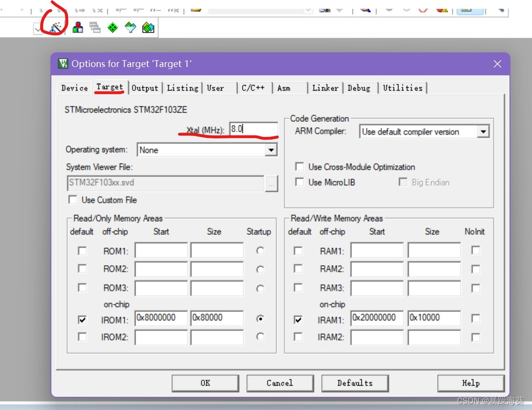This screenshot has height=410, width=532.
Task: Switch to the Linker tab
Action: tap(325, 88)
